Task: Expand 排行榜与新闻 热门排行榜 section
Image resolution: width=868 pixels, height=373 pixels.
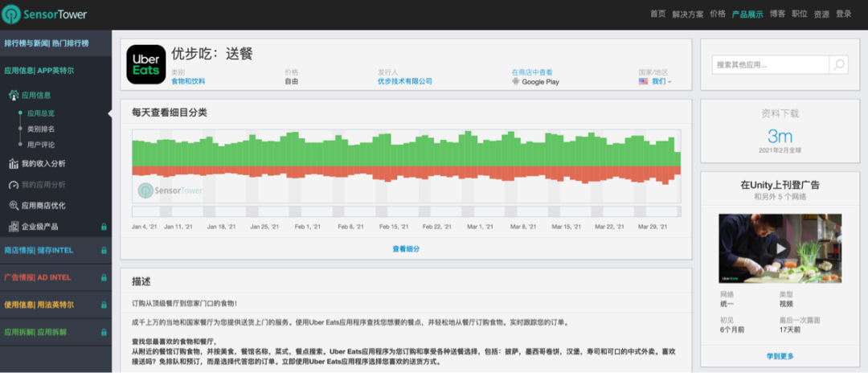Action: pyautogui.click(x=55, y=43)
